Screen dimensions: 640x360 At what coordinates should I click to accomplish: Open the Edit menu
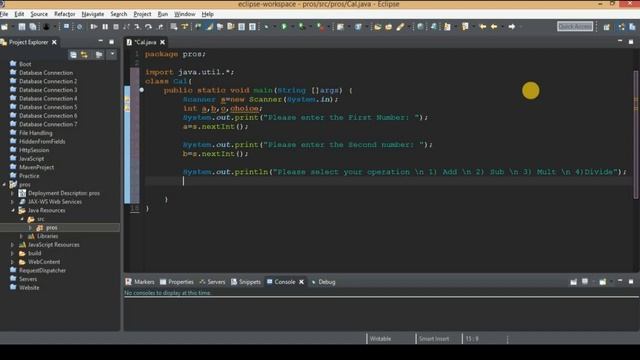[x=19, y=14]
